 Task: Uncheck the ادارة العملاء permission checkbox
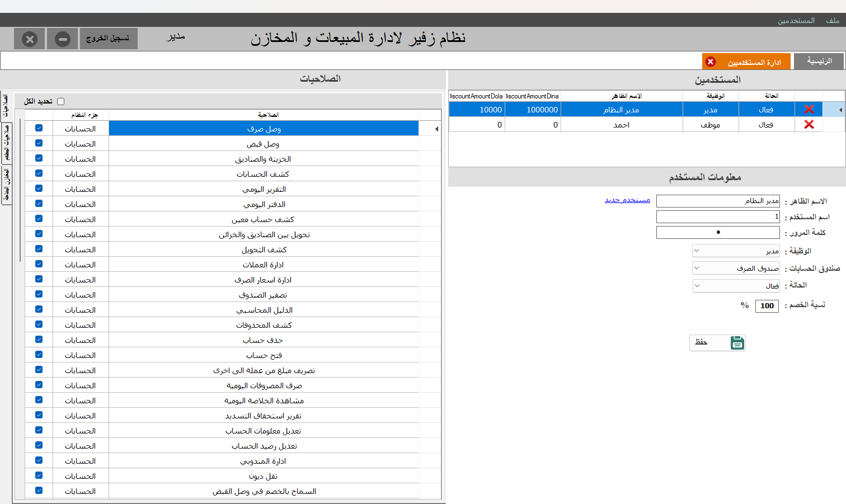coord(39,264)
